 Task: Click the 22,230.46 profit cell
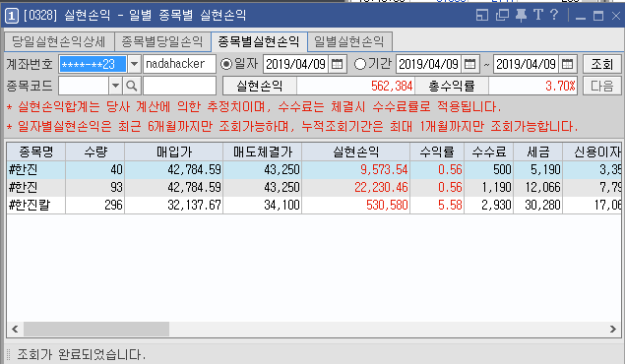(x=356, y=187)
